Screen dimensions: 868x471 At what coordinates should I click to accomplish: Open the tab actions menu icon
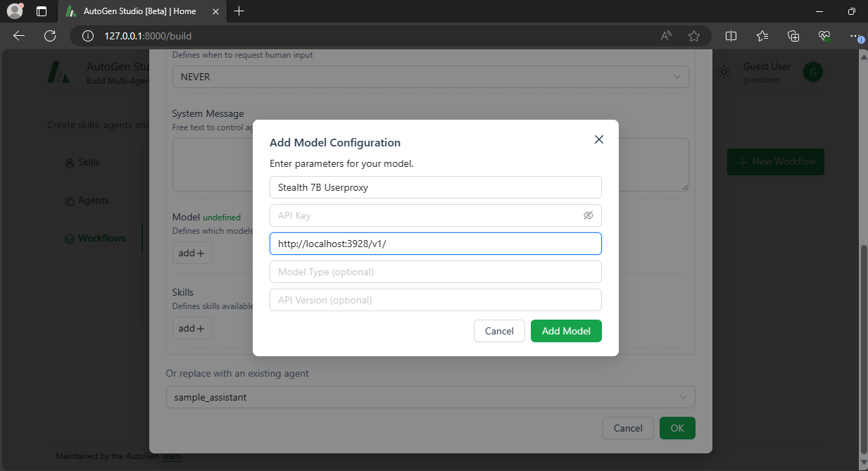[42, 11]
